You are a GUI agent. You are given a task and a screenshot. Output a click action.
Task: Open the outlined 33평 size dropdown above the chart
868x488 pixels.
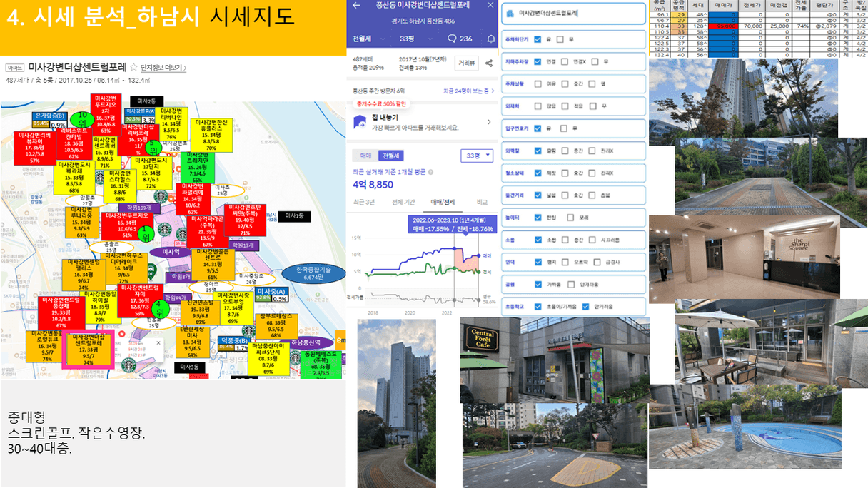(477, 155)
